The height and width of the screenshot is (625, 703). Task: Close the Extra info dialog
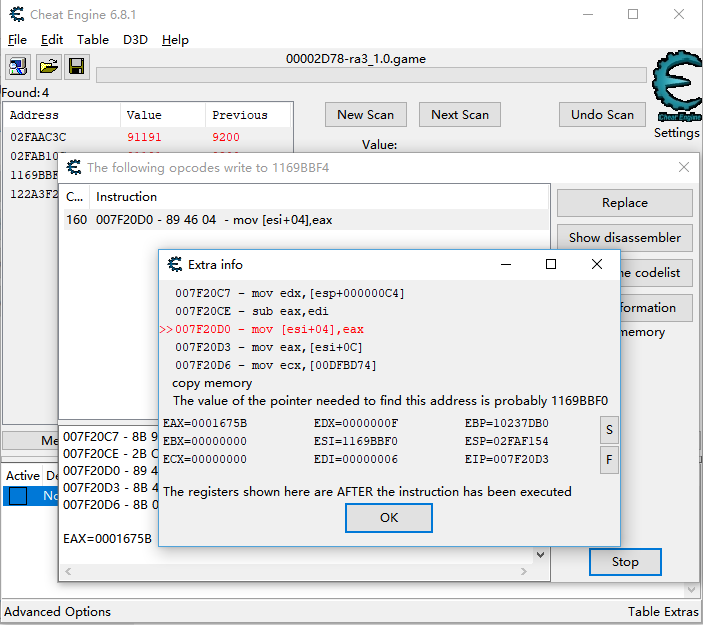597,264
